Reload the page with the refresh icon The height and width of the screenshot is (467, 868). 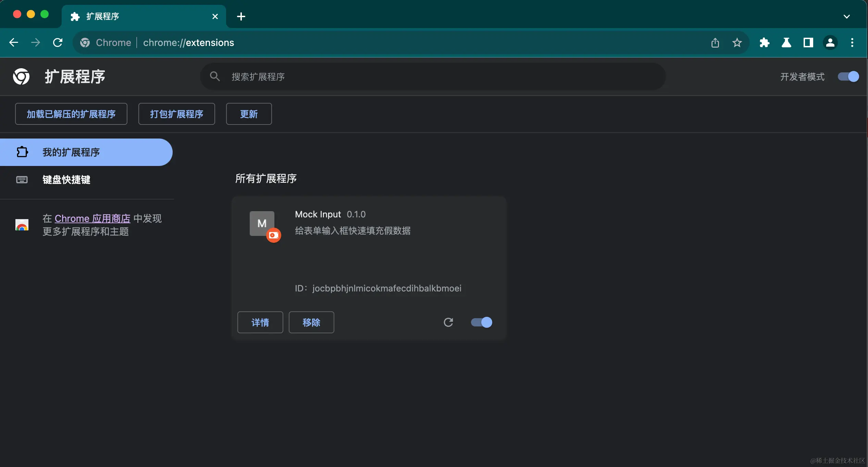(x=58, y=43)
